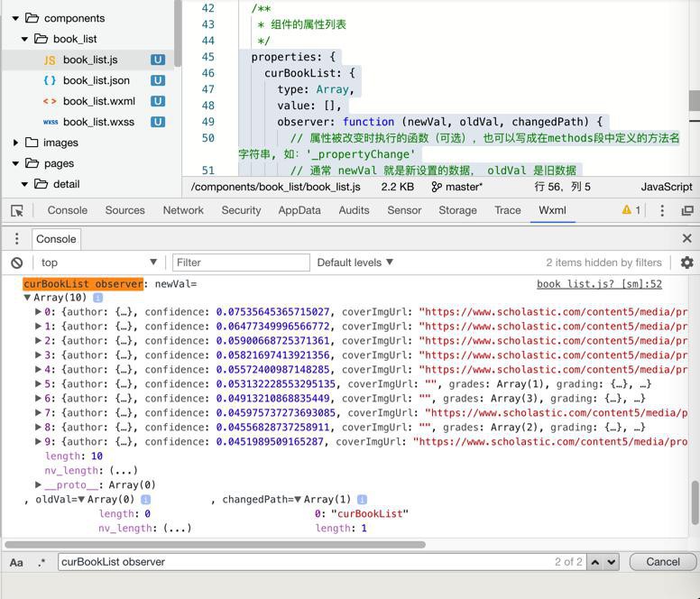Jump to previous search result
This screenshot has width=700, height=599.
point(594,561)
